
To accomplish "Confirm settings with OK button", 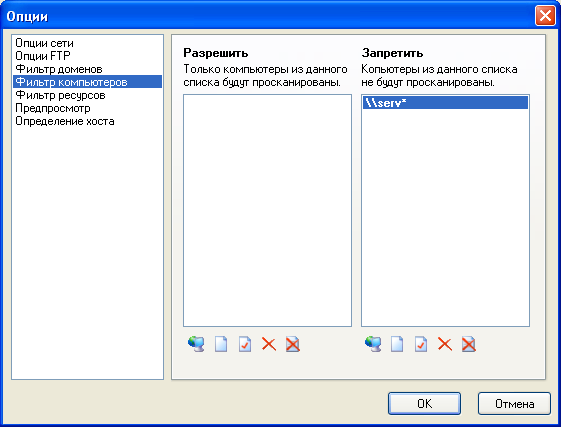I will 424,404.
